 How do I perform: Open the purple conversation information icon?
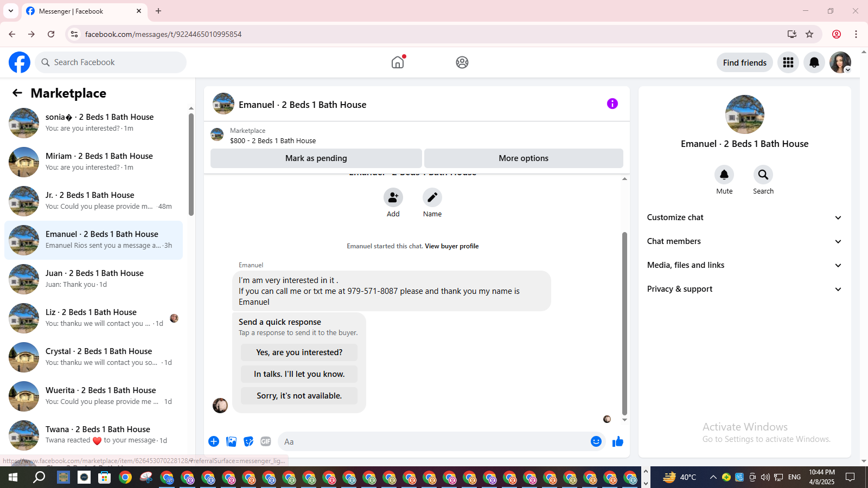[x=612, y=104]
